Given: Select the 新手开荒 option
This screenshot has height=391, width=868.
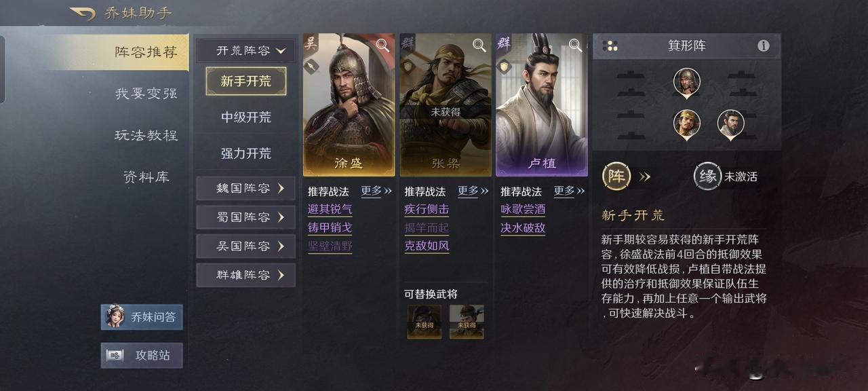Looking at the screenshot, I should tap(246, 81).
